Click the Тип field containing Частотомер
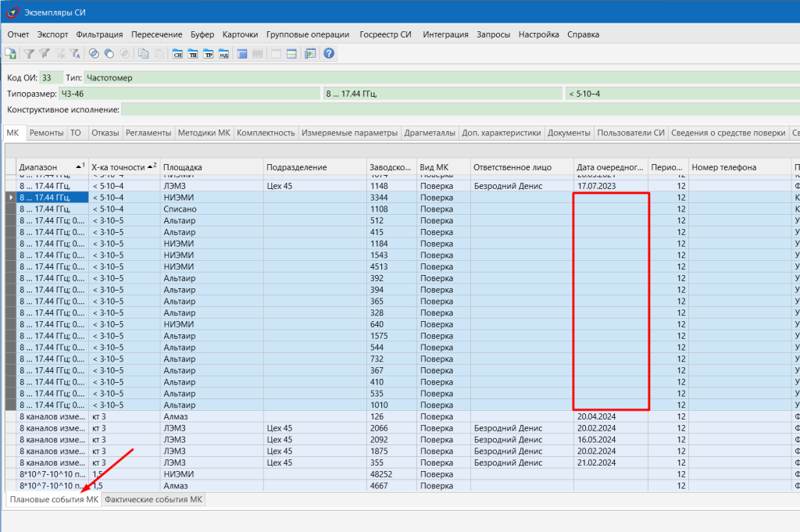The height and width of the screenshot is (532, 800). 442,78
